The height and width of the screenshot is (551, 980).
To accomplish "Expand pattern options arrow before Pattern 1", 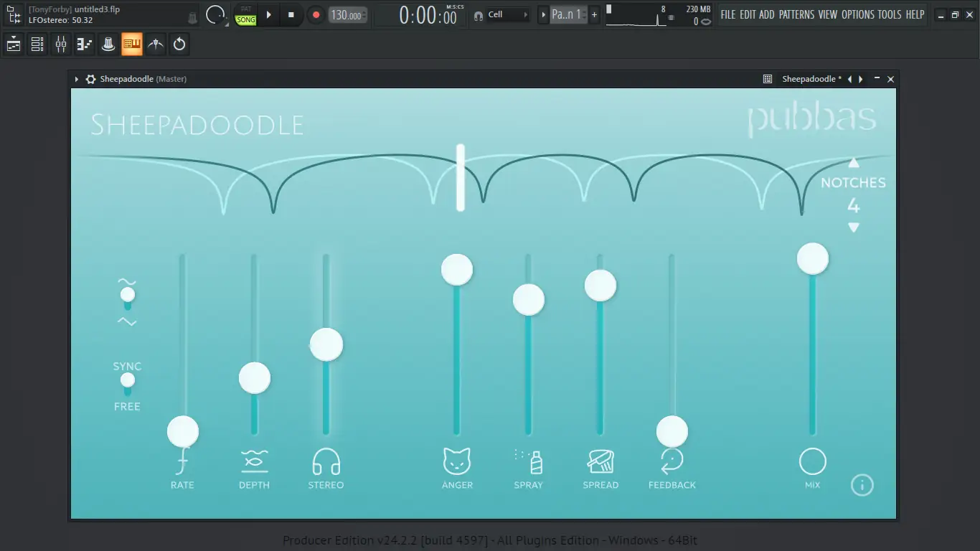I will [543, 14].
